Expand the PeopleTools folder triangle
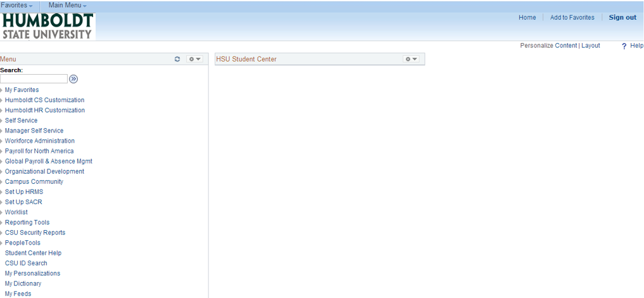 [2, 243]
